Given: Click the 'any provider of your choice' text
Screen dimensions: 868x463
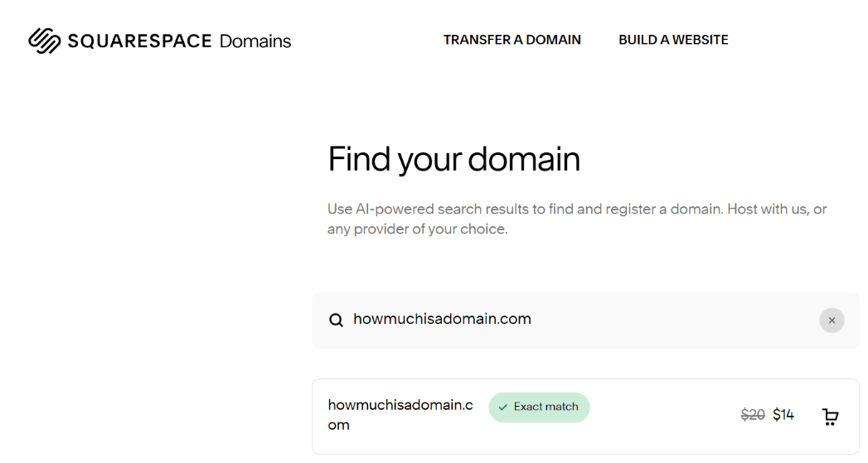Looking at the screenshot, I should (x=417, y=229).
